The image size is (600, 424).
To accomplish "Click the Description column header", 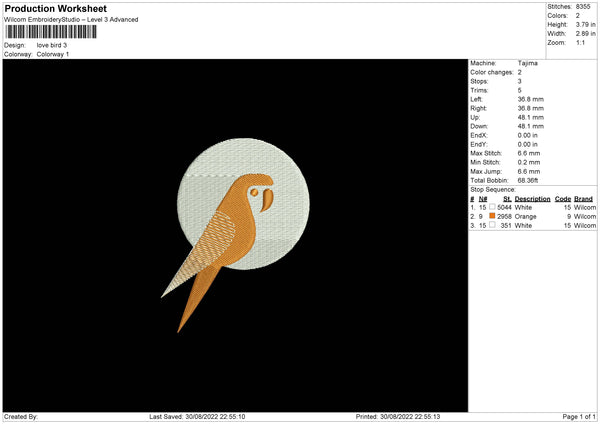I will pyautogui.click(x=533, y=199).
